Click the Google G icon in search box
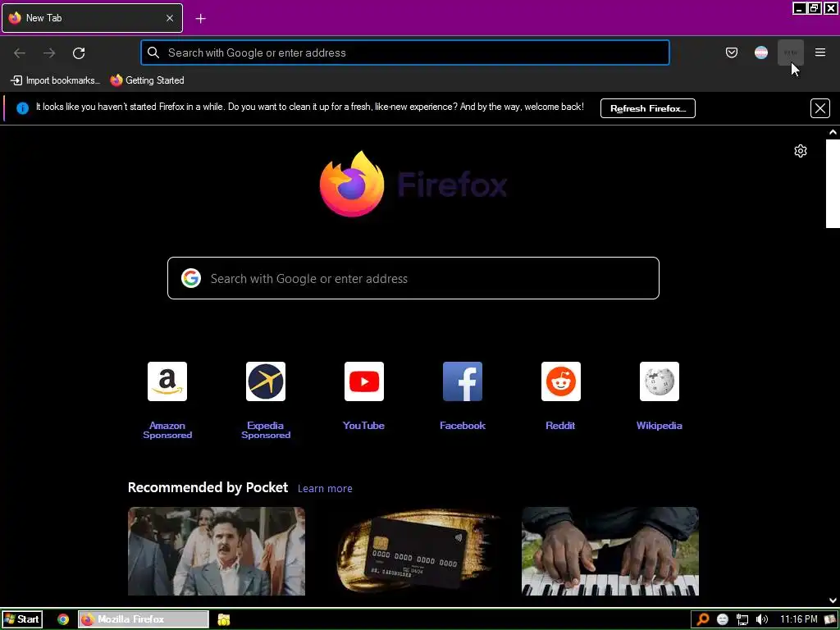840x630 pixels. pyautogui.click(x=190, y=279)
